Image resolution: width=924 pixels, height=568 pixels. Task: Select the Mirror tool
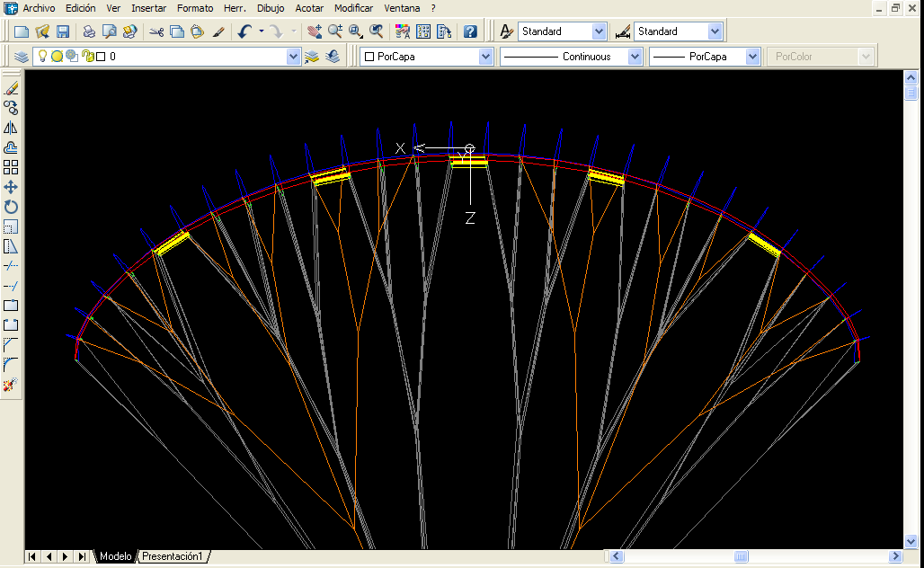(x=11, y=128)
